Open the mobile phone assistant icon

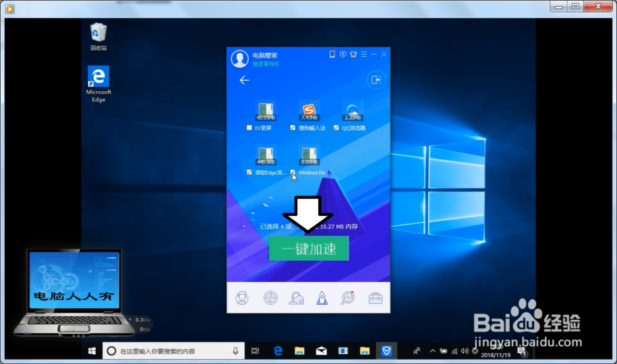coord(332,54)
